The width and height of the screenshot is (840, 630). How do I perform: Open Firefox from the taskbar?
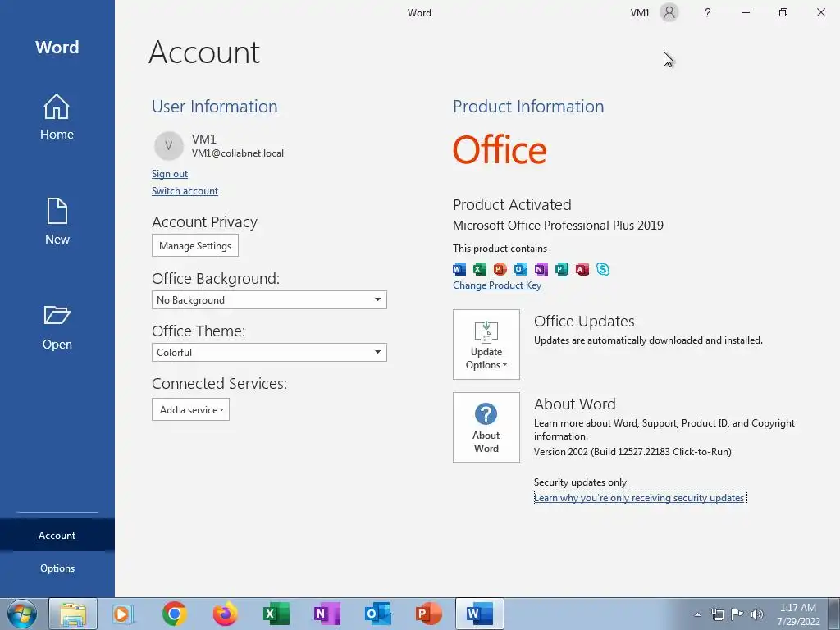[225, 614]
